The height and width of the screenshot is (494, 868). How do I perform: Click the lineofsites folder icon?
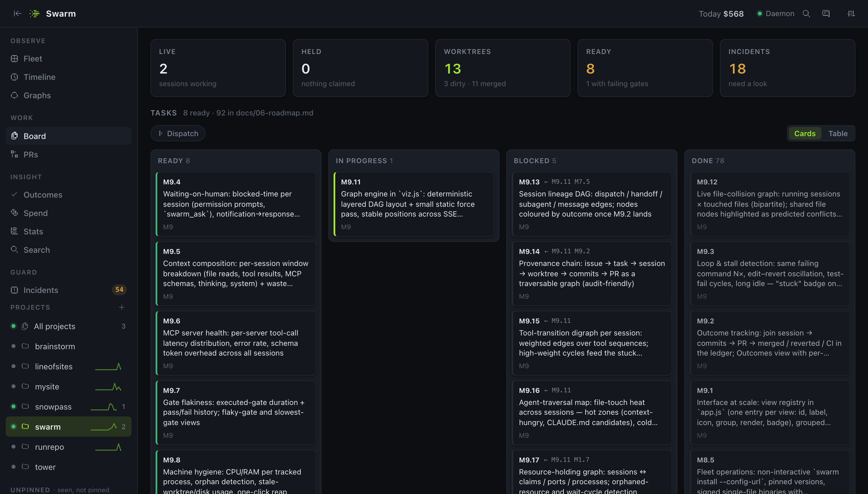coord(25,366)
